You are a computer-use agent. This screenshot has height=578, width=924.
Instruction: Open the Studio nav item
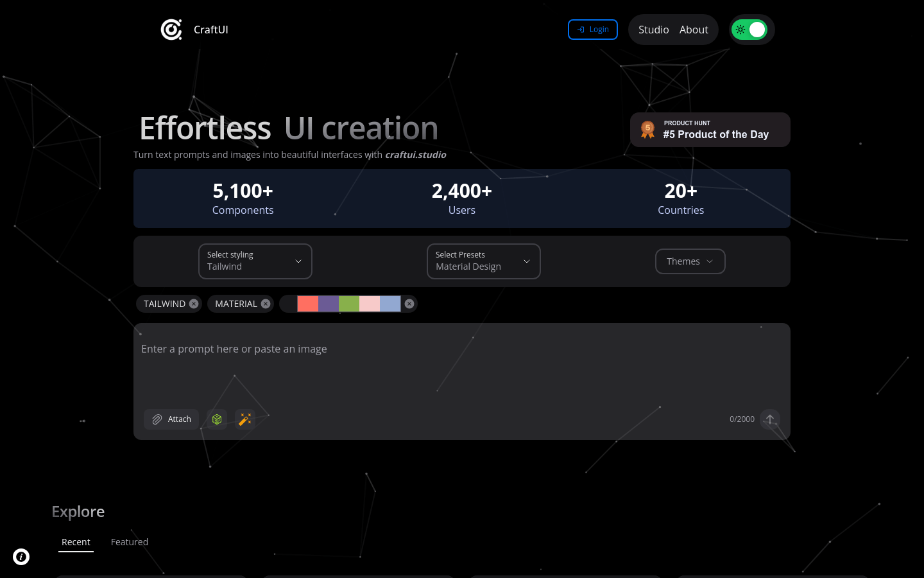[654, 30]
